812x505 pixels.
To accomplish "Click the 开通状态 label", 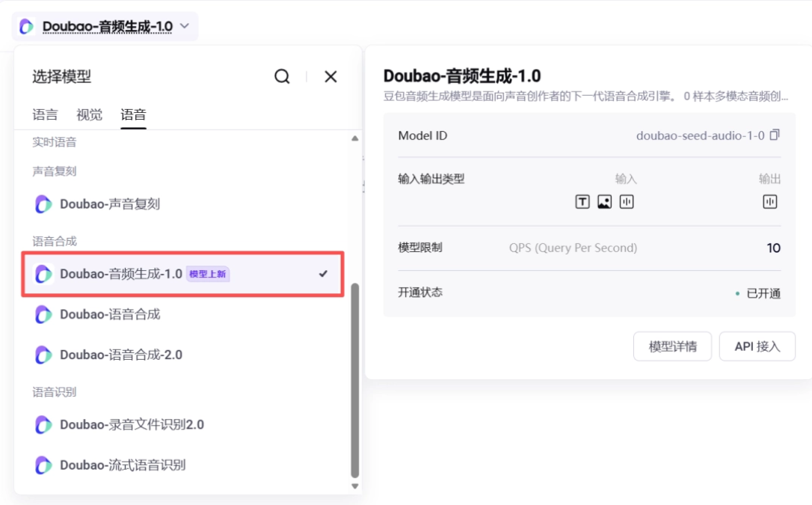I will coord(420,292).
